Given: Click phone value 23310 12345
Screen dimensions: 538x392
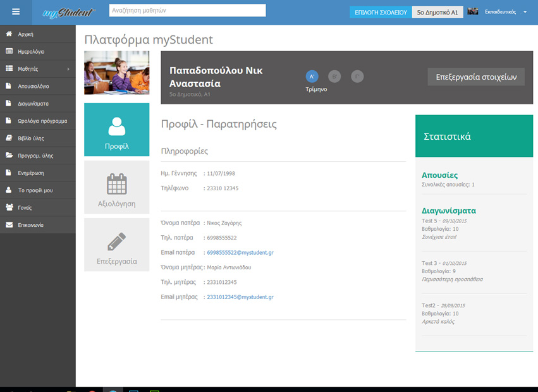Looking at the screenshot, I should pos(223,188).
